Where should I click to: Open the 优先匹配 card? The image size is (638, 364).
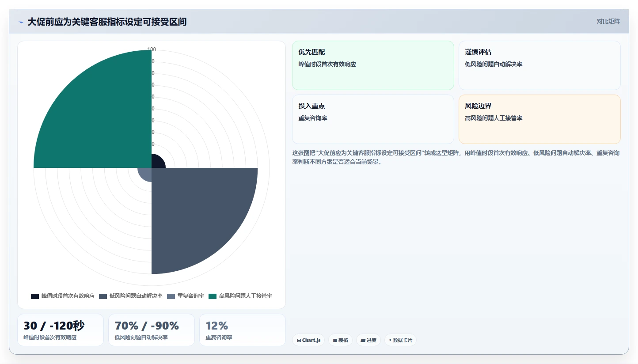point(373,65)
